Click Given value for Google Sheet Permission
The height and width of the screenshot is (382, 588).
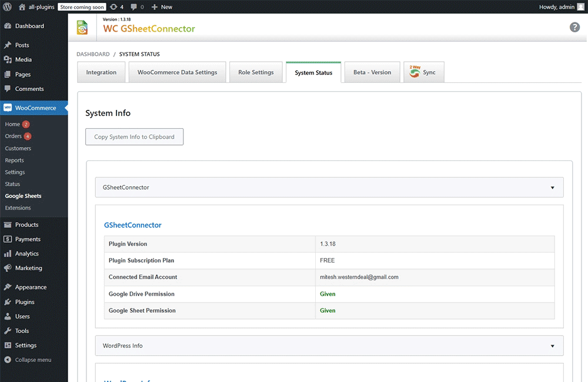pyautogui.click(x=328, y=310)
